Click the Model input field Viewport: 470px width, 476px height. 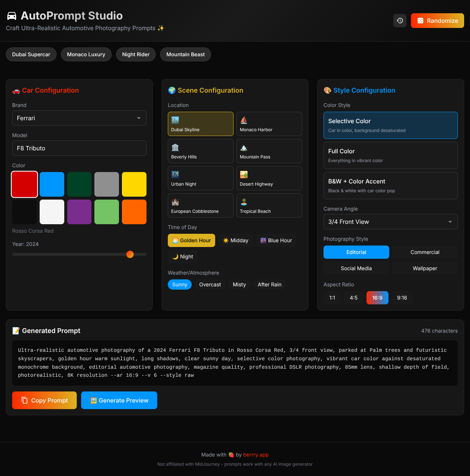coord(79,148)
